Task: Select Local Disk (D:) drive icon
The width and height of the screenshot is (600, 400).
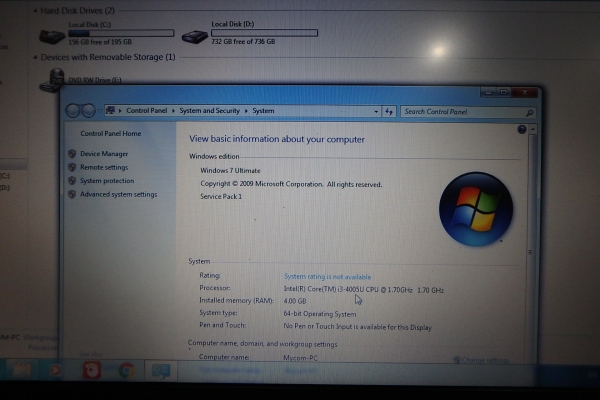Action: click(x=194, y=36)
